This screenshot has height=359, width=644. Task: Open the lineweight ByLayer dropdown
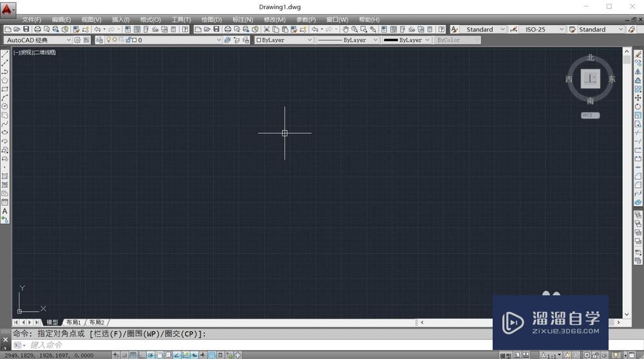[406, 40]
